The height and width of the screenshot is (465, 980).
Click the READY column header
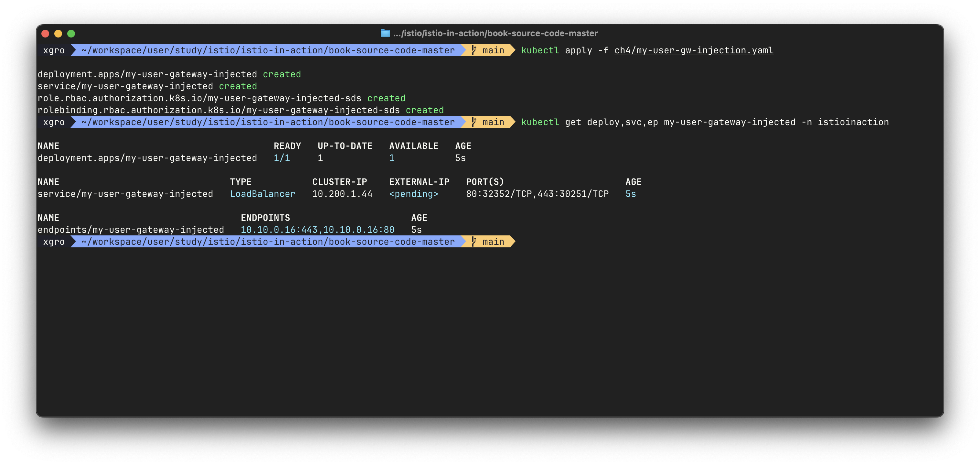pyautogui.click(x=287, y=146)
